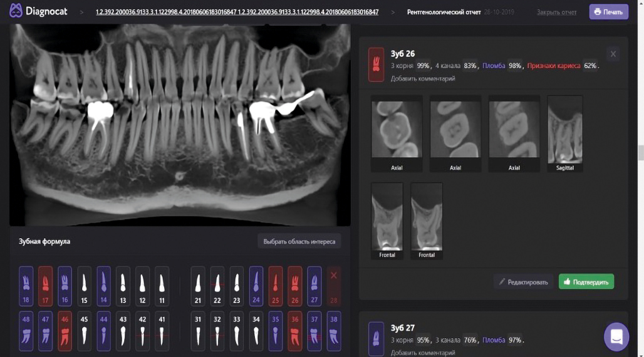644x357 pixels.
Task: Click the red tooth 26 card icon
Action: coord(376,65)
